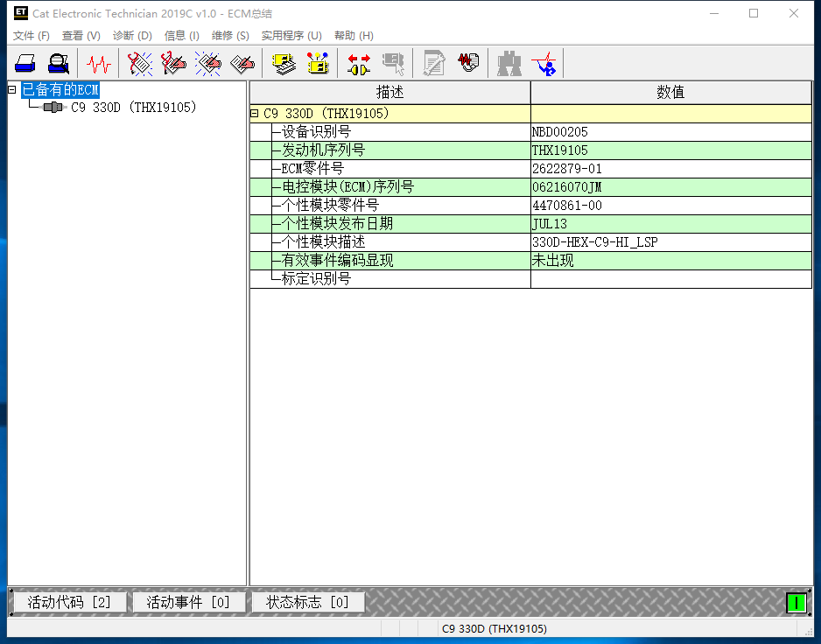Click the ECM connector icon in tree
Screen dimensions: 821x644
53,108
